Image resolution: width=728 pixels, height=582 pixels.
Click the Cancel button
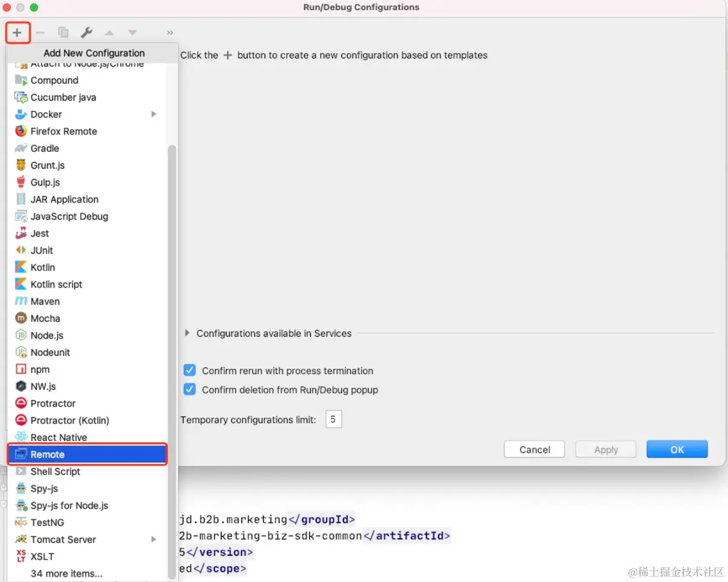click(x=535, y=449)
